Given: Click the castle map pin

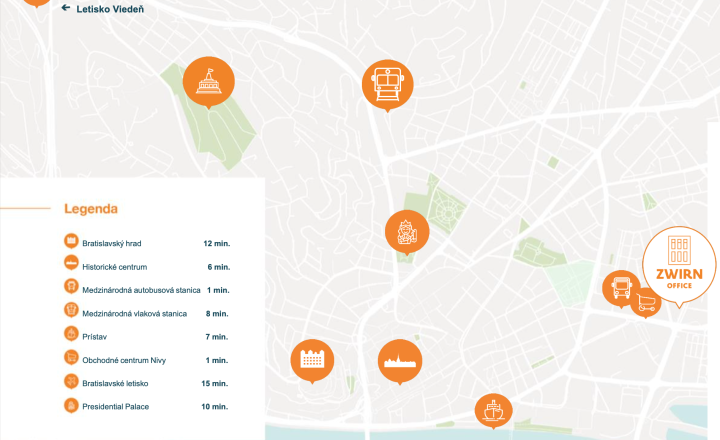Looking at the screenshot, I should 312,361.
